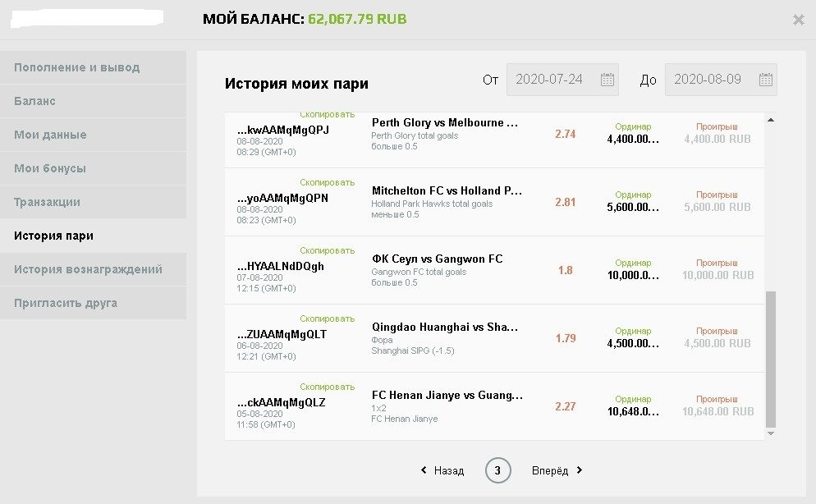Click the right arrow next to Вперёд

point(579,470)
